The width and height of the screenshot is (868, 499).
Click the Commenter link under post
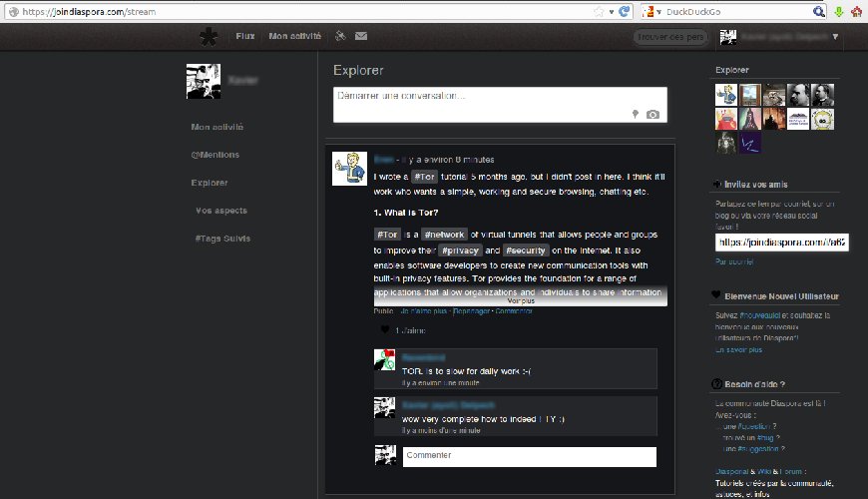(514, 311)
